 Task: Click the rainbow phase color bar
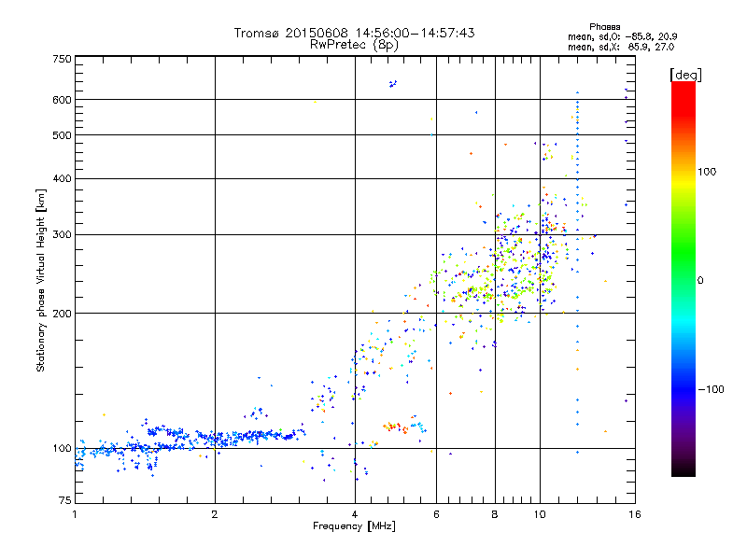684,278
